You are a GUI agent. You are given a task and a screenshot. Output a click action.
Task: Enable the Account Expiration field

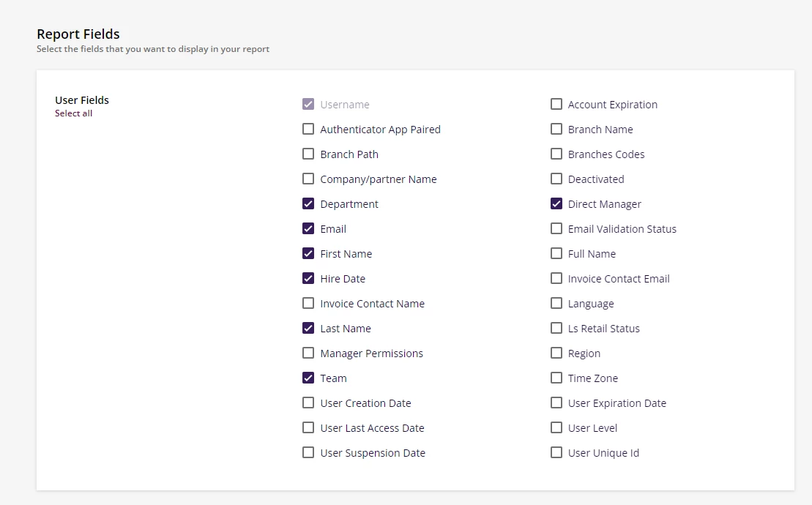[556, 105]
